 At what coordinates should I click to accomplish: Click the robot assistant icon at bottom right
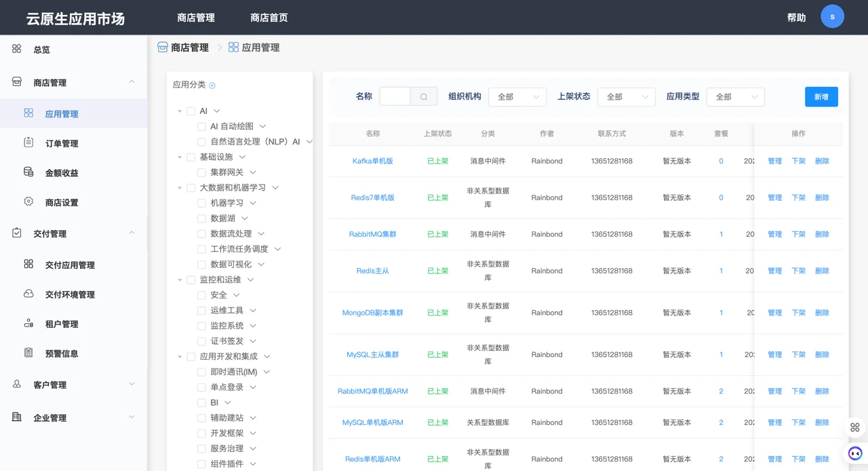click(x=855, y=453)
